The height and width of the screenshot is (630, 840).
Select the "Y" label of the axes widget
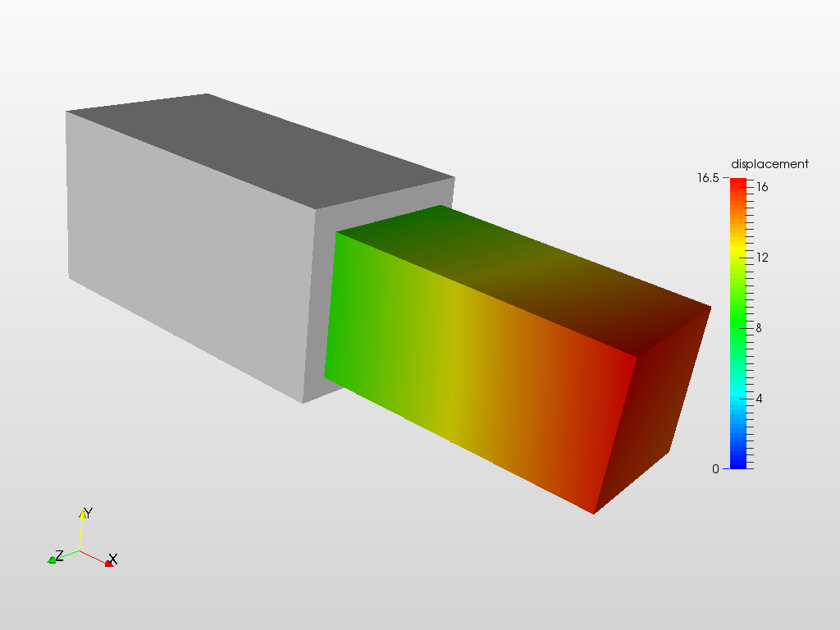89,512
